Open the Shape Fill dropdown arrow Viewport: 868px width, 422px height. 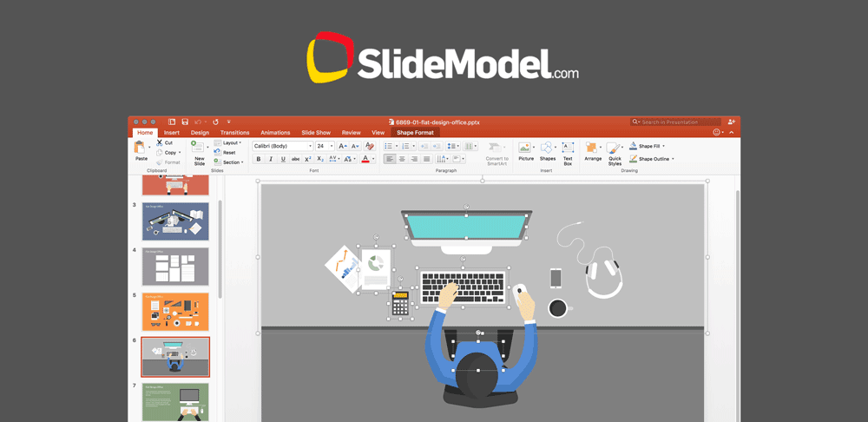(x=664, y=146)
